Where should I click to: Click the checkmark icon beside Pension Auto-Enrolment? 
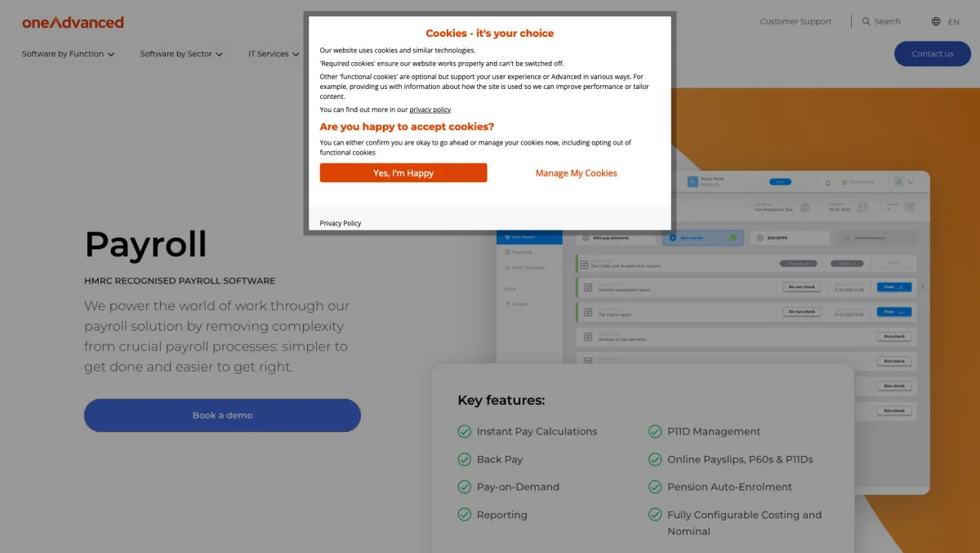tap(655, 487)
